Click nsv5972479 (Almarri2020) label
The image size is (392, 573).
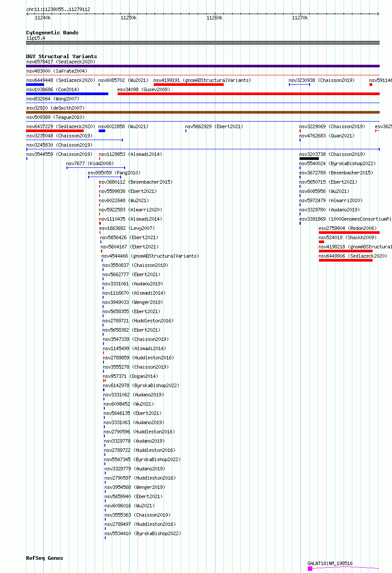[x=331, y=200]
